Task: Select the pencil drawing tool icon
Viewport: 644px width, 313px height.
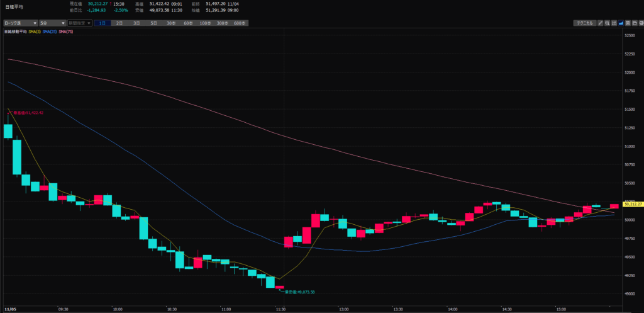Action: click(601, 23)
